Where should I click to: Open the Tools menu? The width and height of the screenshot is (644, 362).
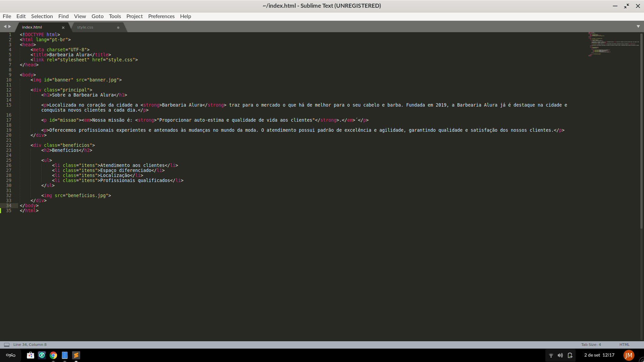(x=115, y=16)
